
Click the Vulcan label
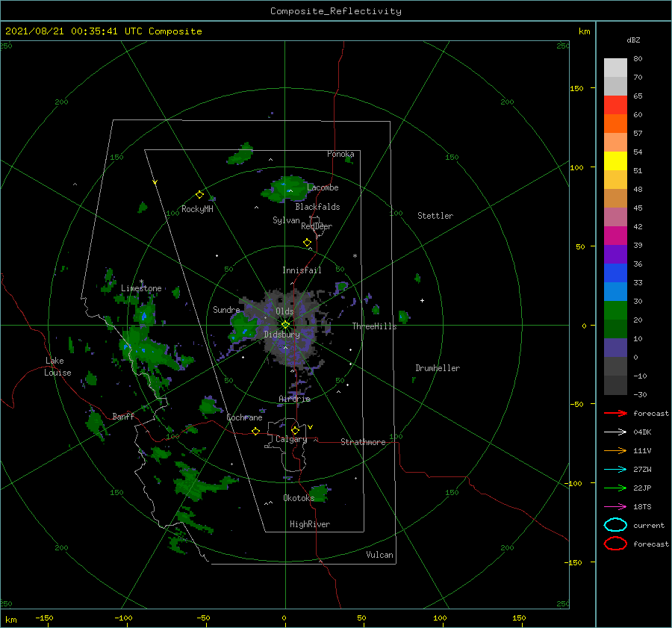pyautogui.click(x=380, y=555)
